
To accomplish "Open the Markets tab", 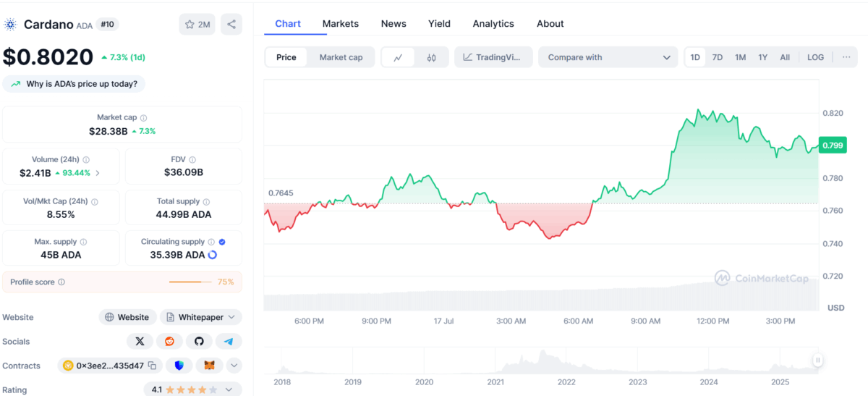I will [341, 24].
